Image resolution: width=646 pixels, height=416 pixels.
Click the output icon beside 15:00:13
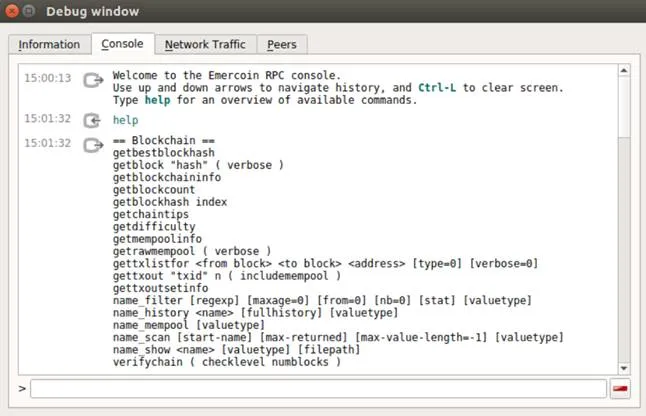93,79
